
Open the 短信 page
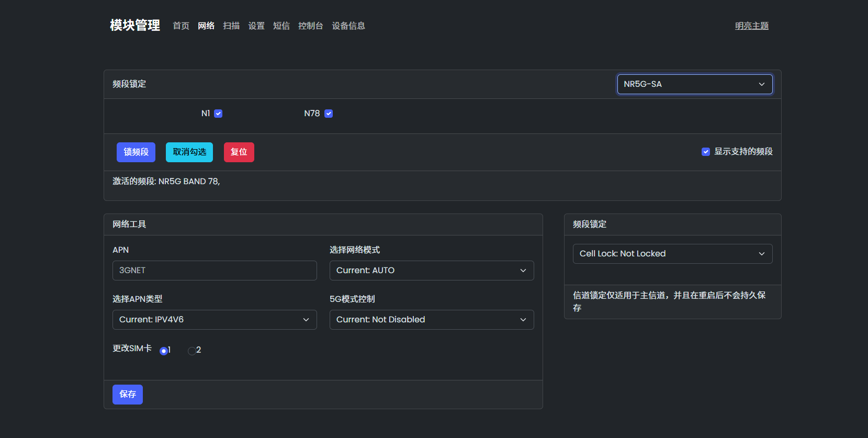tap(281, 26)
